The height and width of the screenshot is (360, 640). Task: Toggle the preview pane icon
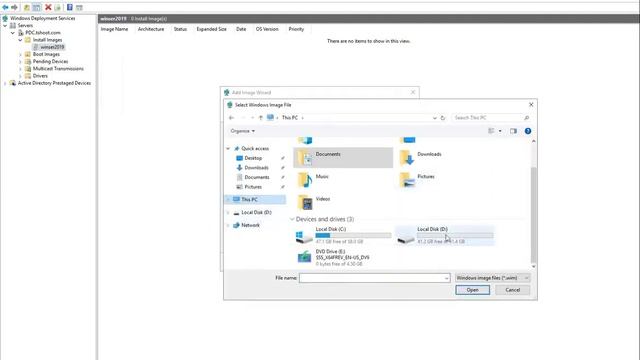point(513,131)
